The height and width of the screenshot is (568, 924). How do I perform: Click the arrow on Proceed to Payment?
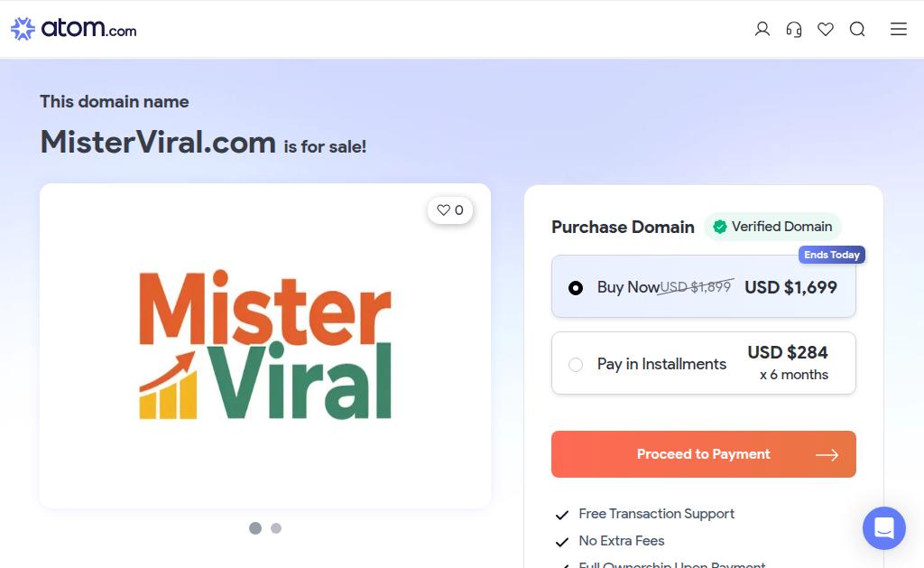(827, 455)
